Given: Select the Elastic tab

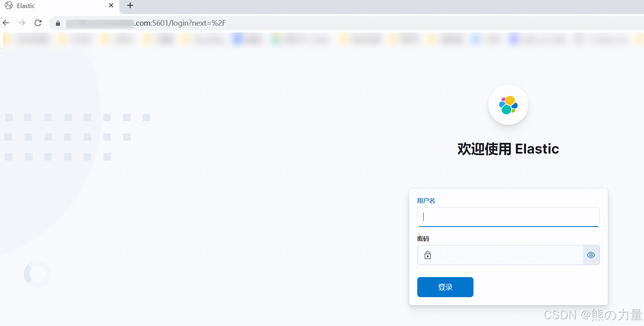Looking at the screenshot, I should pos(59,6).
